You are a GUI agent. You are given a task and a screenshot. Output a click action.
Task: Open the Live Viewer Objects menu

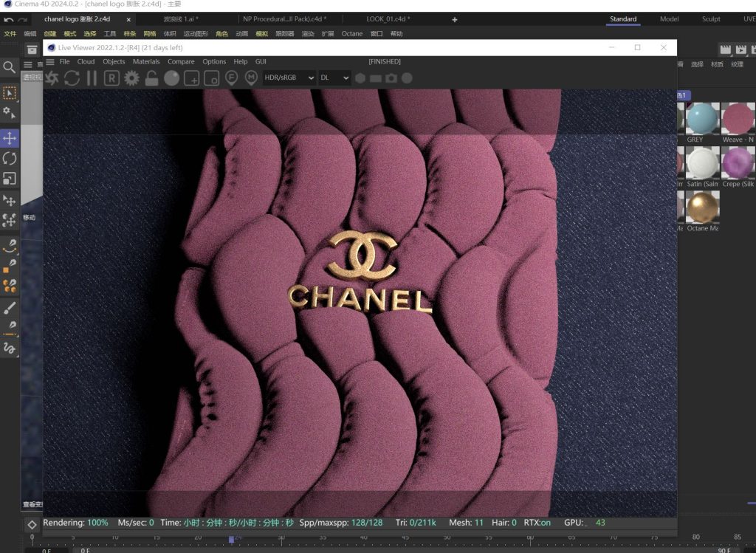[x=114, y=62]
